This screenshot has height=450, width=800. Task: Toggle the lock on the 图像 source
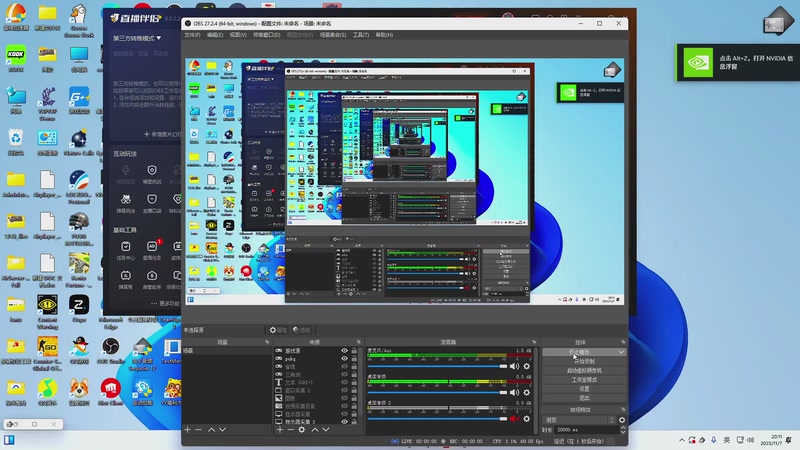354,398
